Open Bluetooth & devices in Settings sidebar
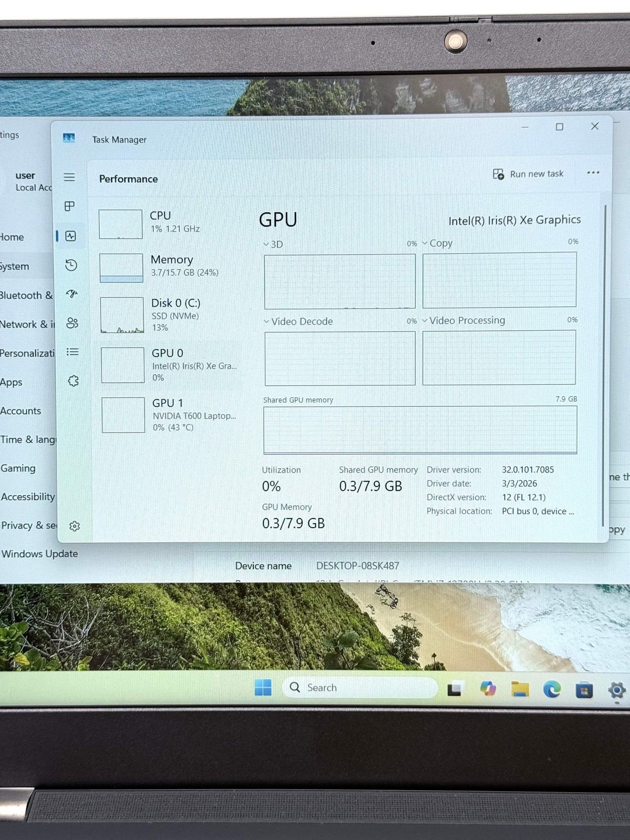The height and width of the screenshot is (840, 630). click(x=26, y=296)
